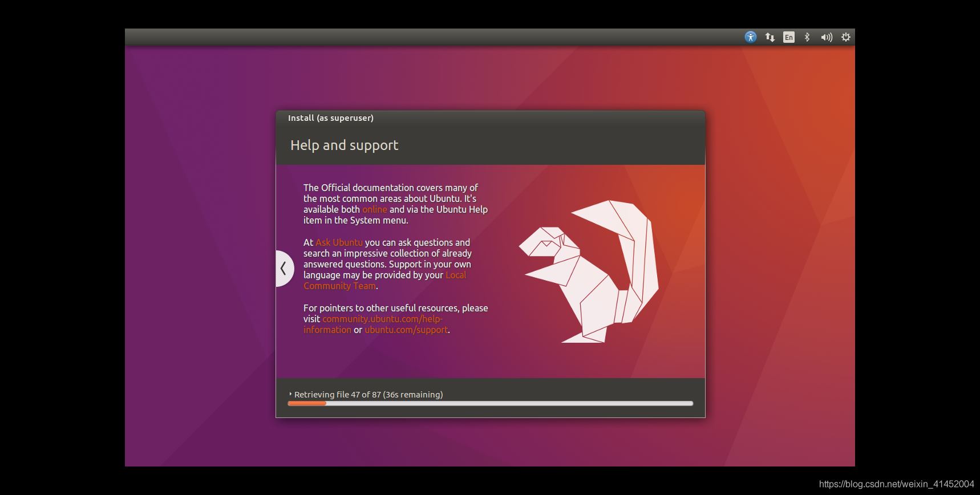Open the Bluetooth indicator menu
Screen dimensions: 980x495
pyautogui.click(x=807, y=37)
